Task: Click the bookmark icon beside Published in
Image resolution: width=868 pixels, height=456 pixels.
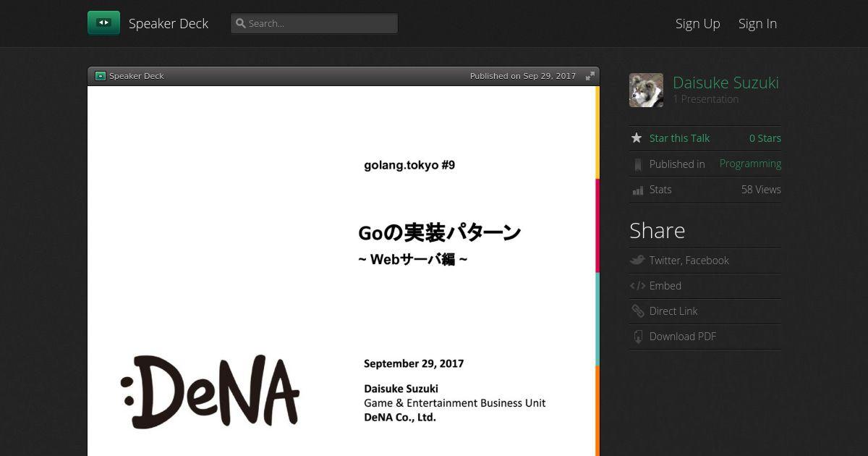Action: point(637,164)
